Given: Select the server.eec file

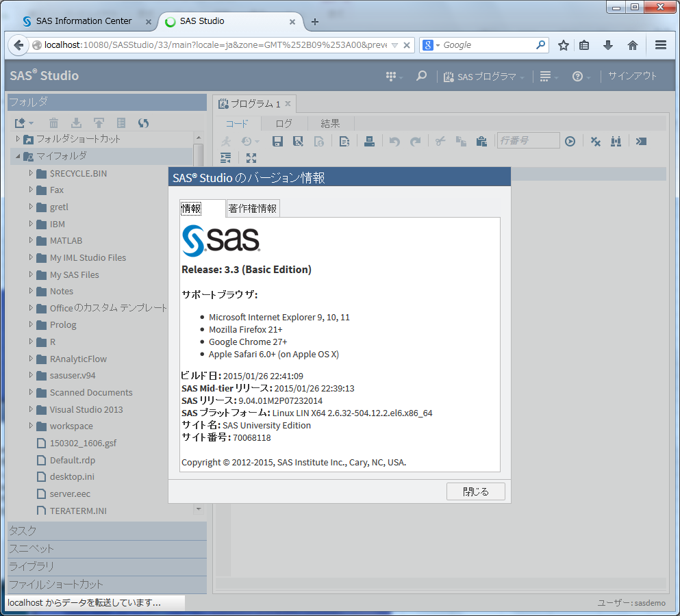Looking at the screenshot, I should [x=70, y=493].
